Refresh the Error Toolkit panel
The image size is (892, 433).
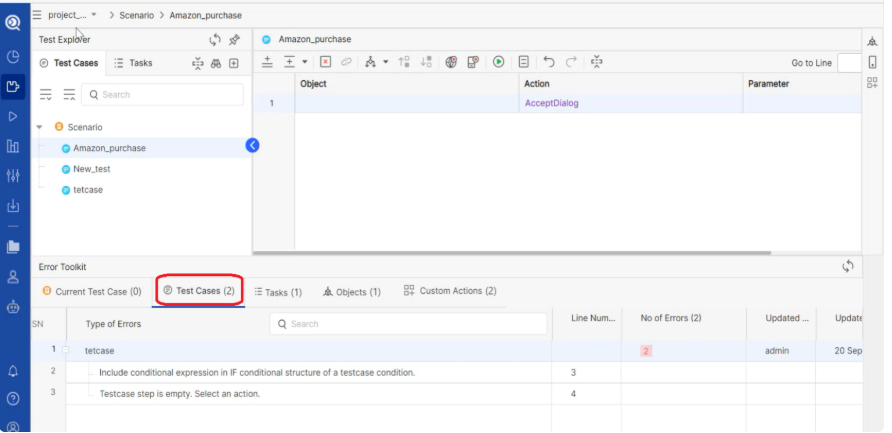(x=848, y=266)
